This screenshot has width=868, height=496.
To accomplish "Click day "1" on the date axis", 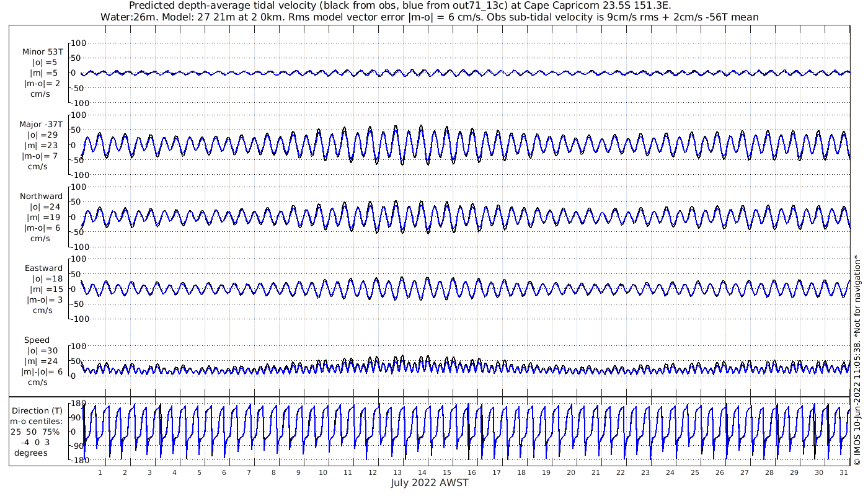I will point(100,472).
